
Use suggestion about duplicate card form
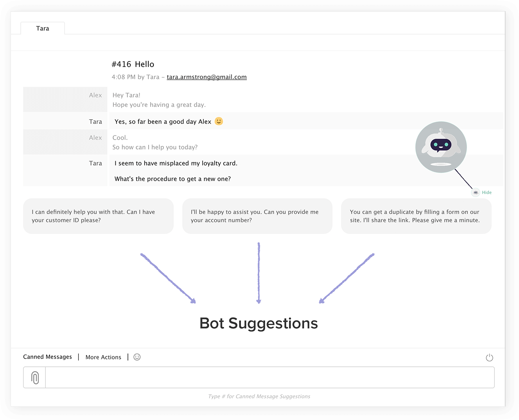point(416,216)
